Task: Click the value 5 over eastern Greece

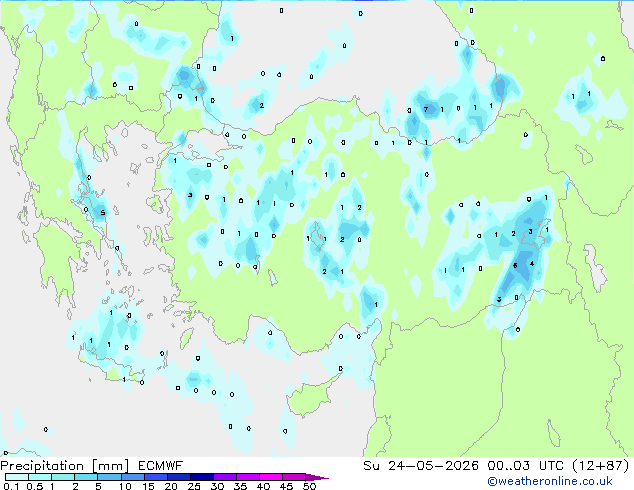Action: coord(103,213)
